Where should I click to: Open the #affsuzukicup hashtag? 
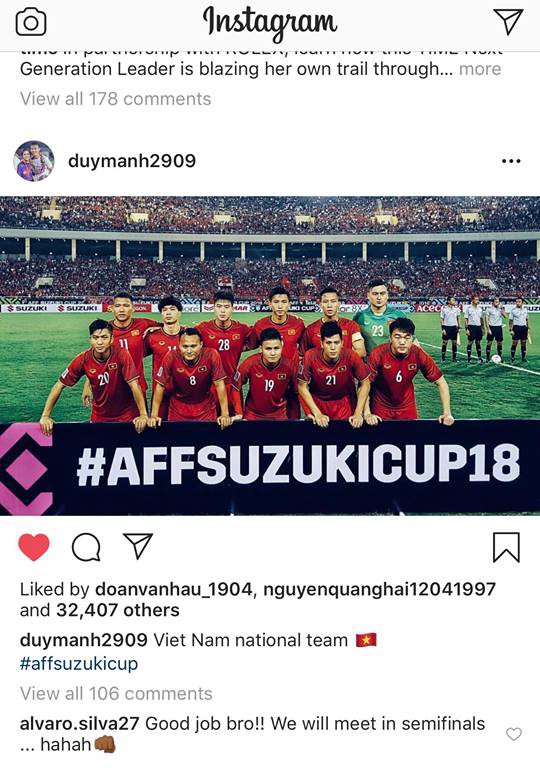click(x=79, y=664)
